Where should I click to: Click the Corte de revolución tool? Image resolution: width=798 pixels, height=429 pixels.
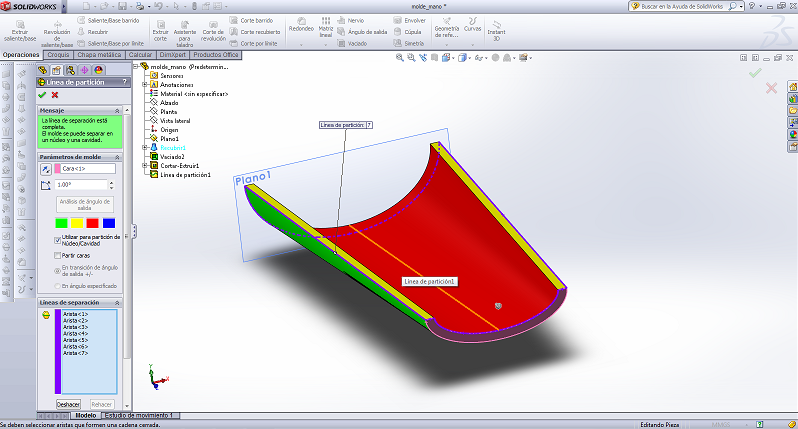[x=213, y=32]
